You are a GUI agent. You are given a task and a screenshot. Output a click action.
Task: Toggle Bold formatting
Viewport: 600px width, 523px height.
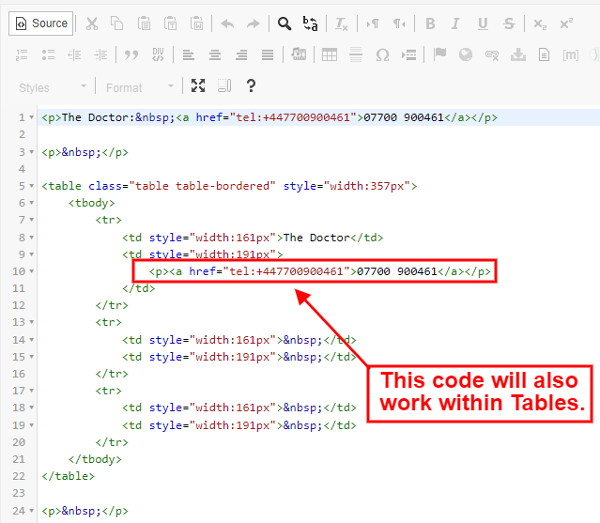tap(430, 24)
